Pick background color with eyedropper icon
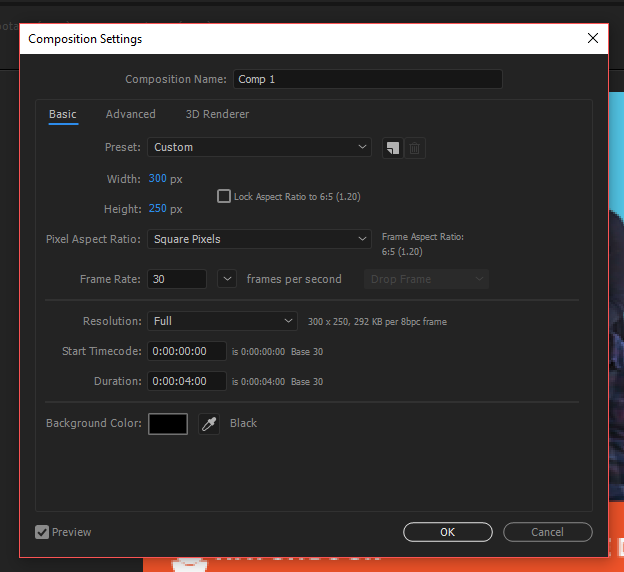Viewport: 624px width, 572px height. pyautogui.click(x=209, y=424)
